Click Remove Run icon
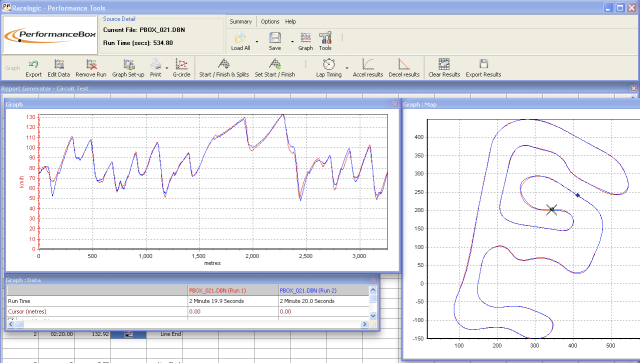Viewport: 640px width, 363px height. point(91,64)
